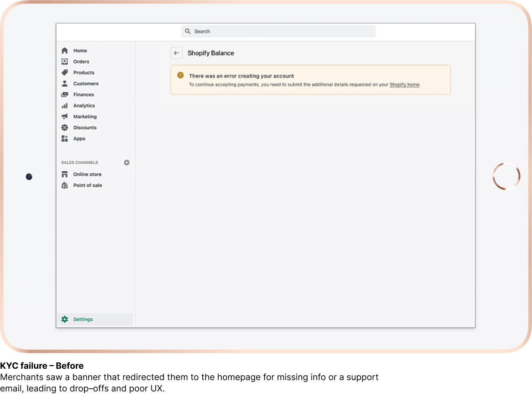Click the Marketing megaphone icon
Viewport: 532px width, 394px height.
pos(65,116)
